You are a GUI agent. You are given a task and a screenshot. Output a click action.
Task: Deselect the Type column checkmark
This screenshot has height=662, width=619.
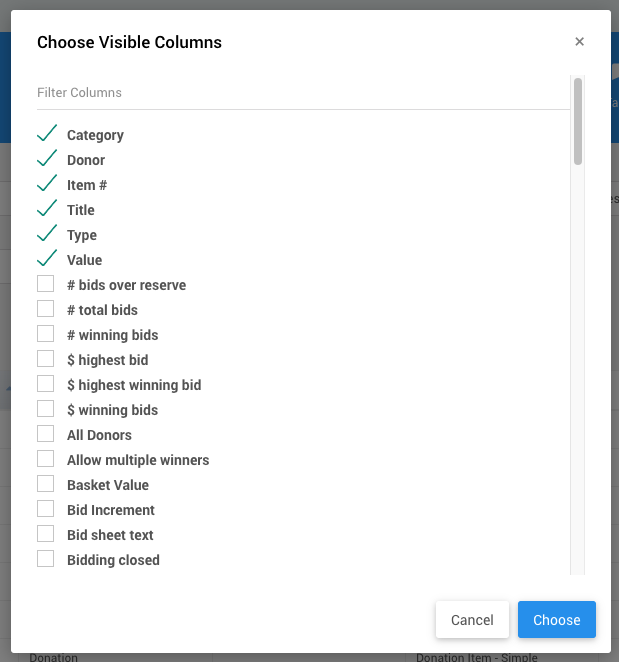(46, 234)
